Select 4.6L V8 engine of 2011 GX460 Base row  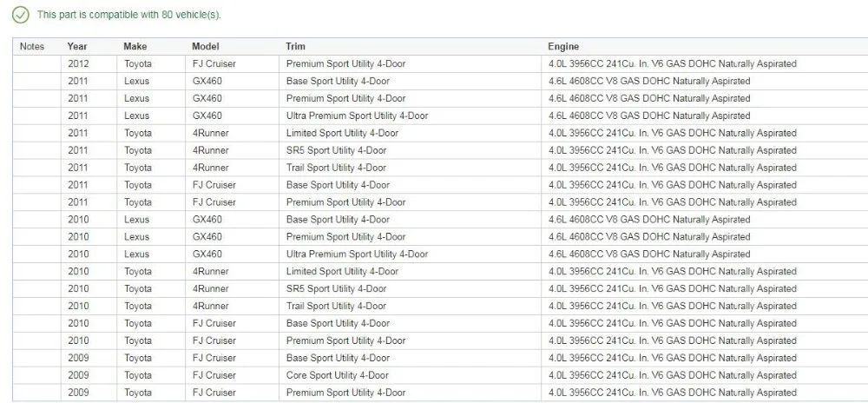pos(649,81)
